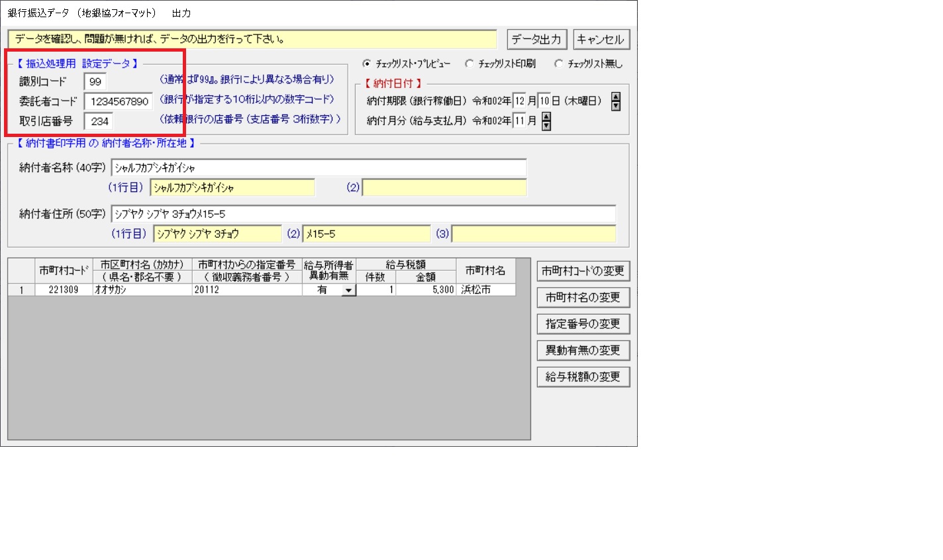
Task: Click the 納付者名称 (40字) input field
Action: [319, 168]
